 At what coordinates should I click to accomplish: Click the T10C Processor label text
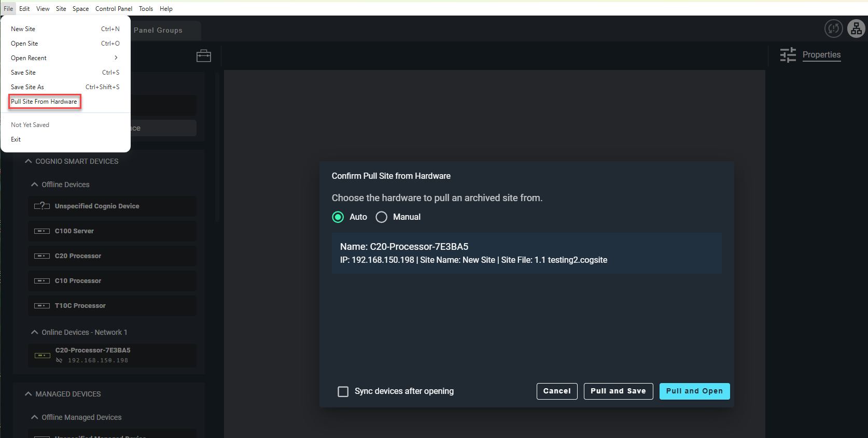80,306
